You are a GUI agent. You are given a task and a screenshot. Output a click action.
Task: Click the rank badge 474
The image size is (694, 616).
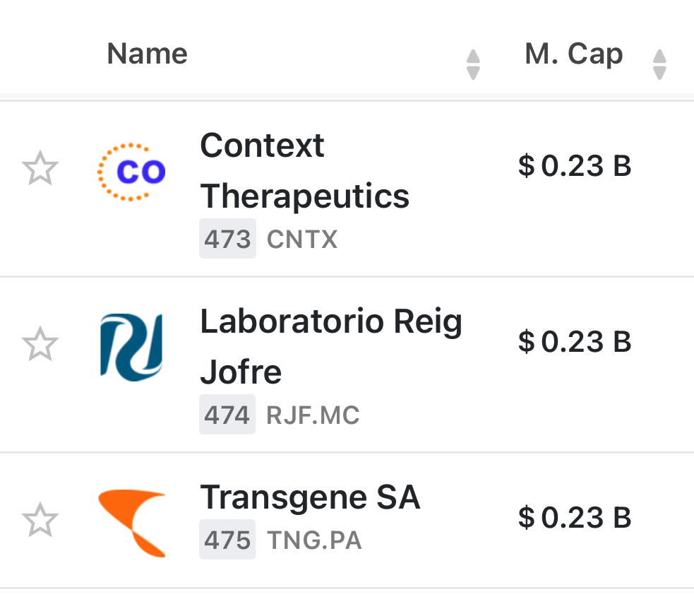(227, 415)
